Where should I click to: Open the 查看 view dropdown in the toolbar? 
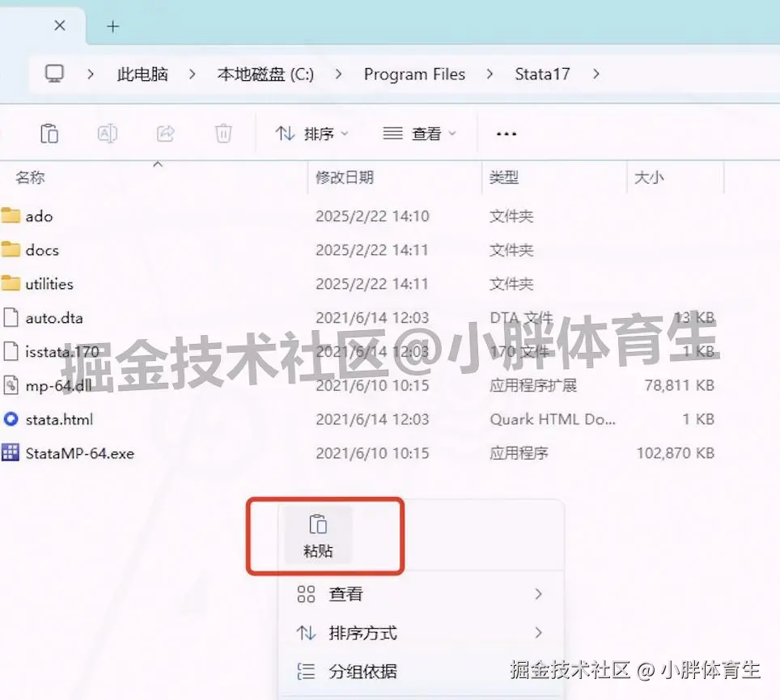[x=419, y=133]
